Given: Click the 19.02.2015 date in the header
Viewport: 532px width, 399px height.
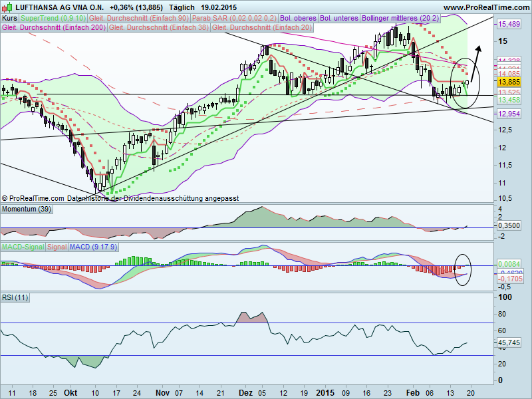Looking at the screenshot, I should [219, 7].
